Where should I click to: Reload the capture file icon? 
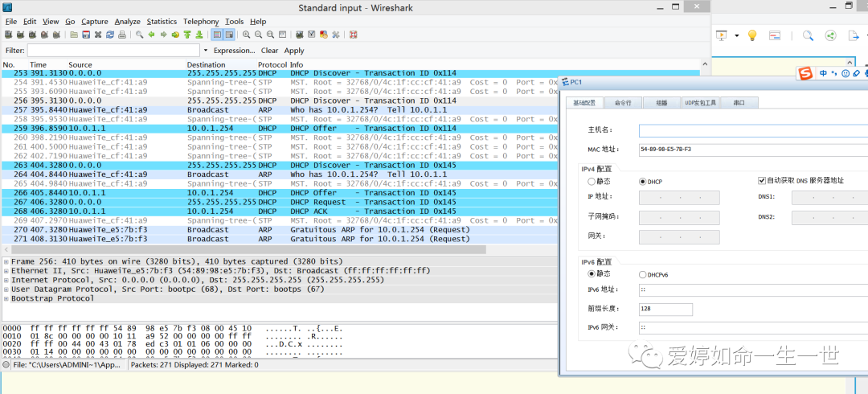[109, 35]
